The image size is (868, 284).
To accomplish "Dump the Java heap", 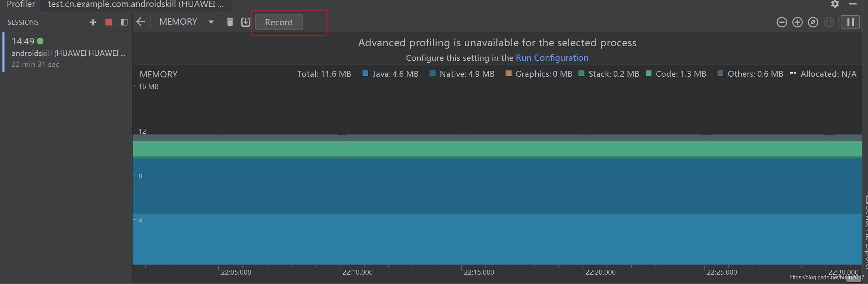I will pos(245,22).
